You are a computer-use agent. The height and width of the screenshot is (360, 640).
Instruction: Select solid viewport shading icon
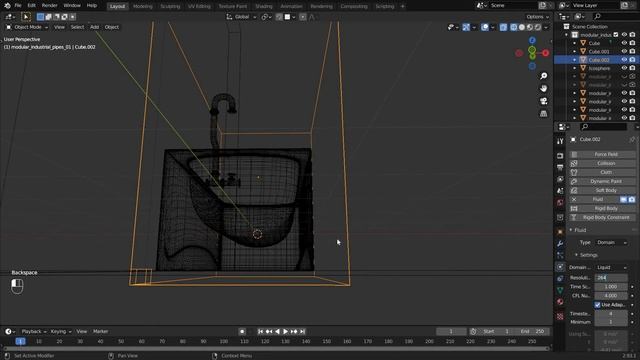click(x=522, y=27)
